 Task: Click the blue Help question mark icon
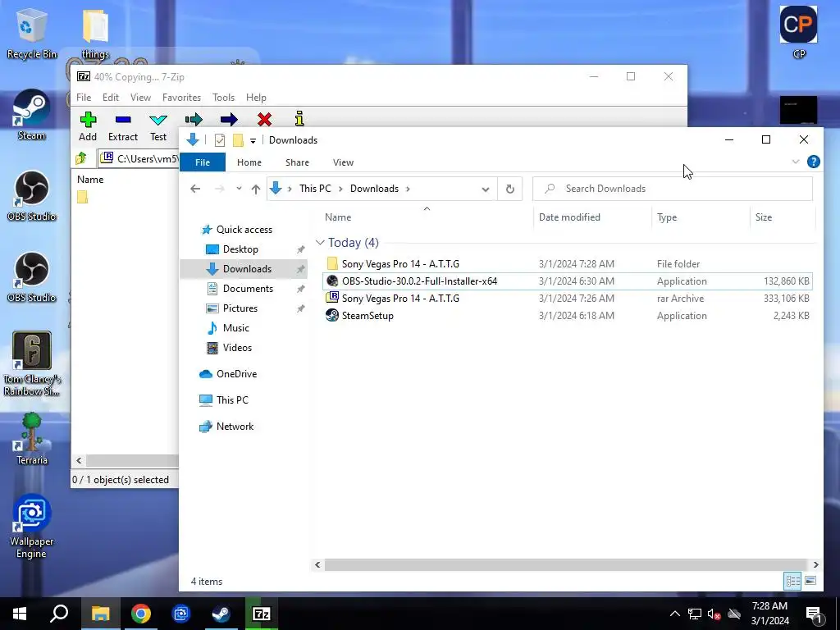[813, 162]
